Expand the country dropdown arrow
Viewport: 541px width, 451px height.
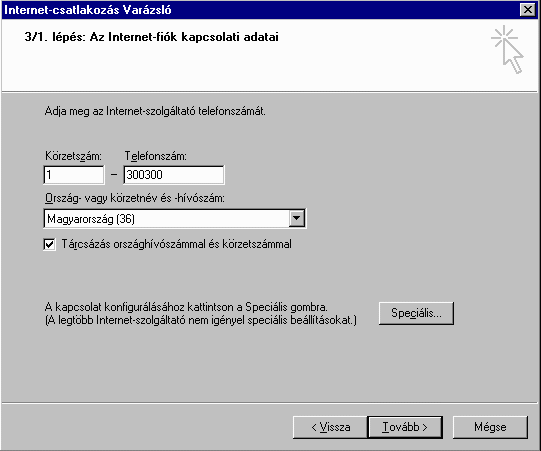297,218
